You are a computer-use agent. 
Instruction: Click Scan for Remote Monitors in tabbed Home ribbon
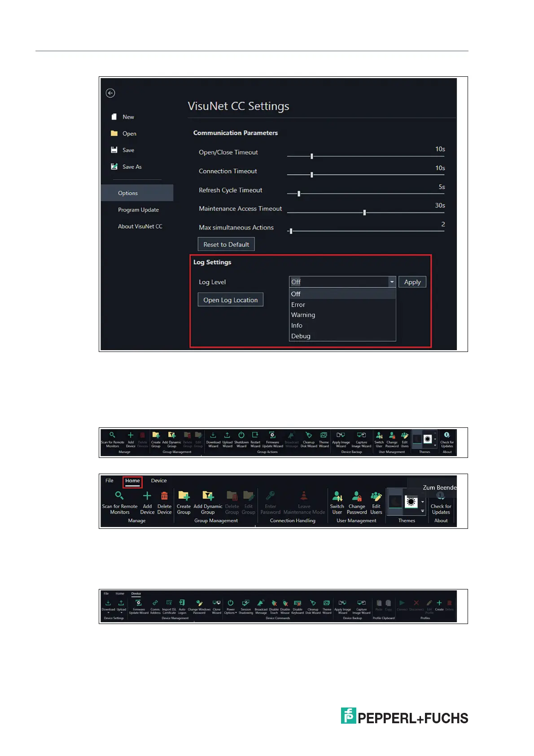point(119,503)
